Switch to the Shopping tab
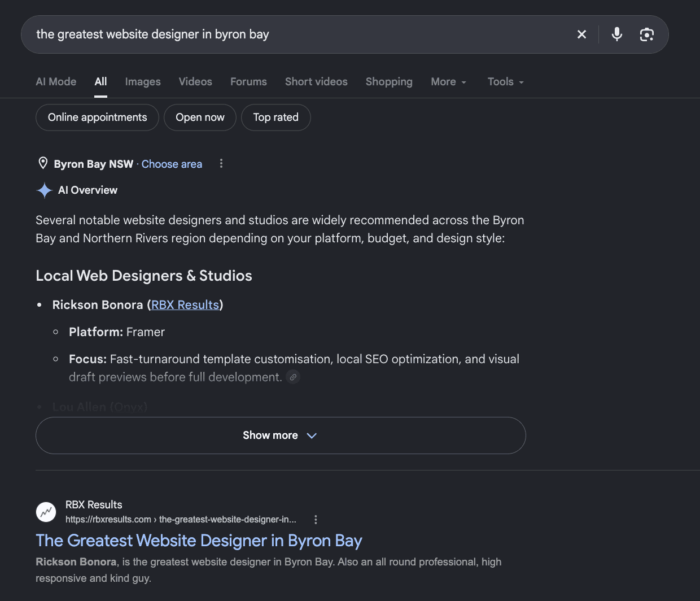This screenshot has width=700, height=601. click(389, 82)
